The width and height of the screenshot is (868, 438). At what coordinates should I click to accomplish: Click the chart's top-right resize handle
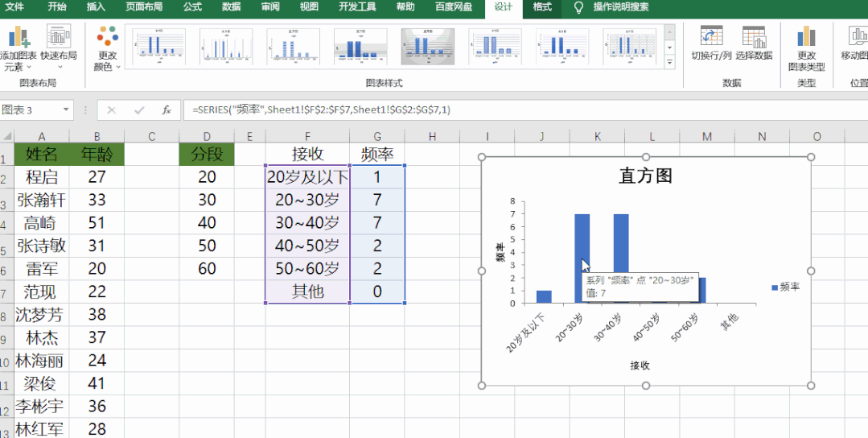coord(811,157)
